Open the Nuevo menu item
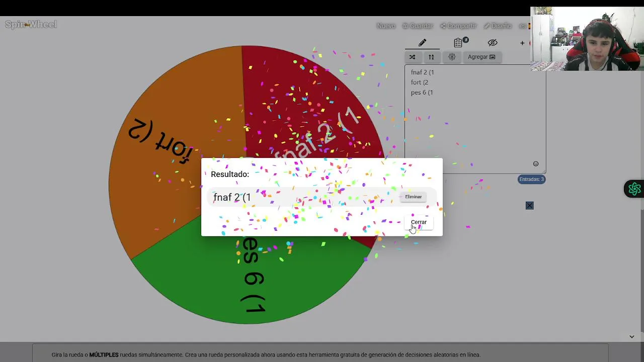The height and width of the screenshot is (362, 644). pyautogui.click(x=386, y=26)
